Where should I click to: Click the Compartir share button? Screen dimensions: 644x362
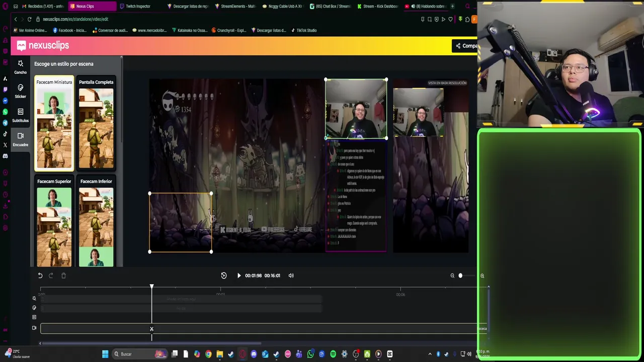(465, 46)
